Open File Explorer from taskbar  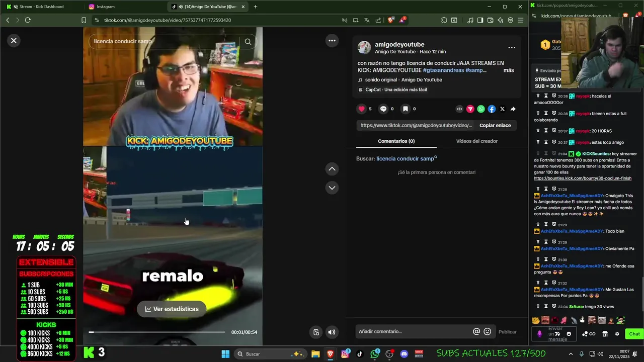coord(315,354)
